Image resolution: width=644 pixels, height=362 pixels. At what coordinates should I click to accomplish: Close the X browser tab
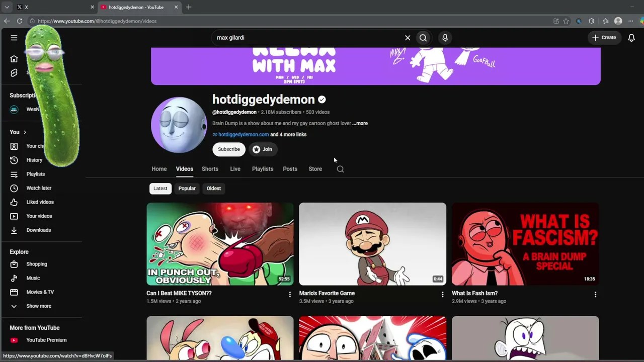(92, 7)
